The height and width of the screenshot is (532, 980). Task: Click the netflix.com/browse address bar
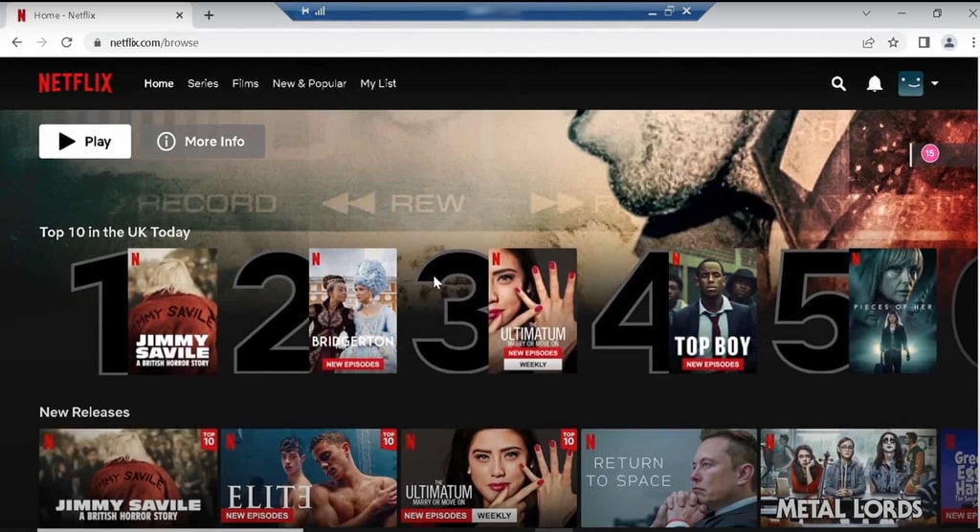pos(475,42)
